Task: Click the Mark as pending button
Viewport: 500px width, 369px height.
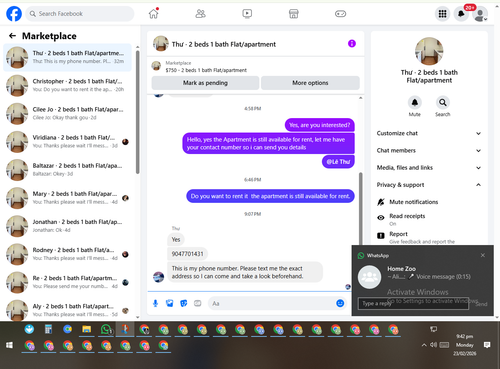Action: (x=205, y=83)
